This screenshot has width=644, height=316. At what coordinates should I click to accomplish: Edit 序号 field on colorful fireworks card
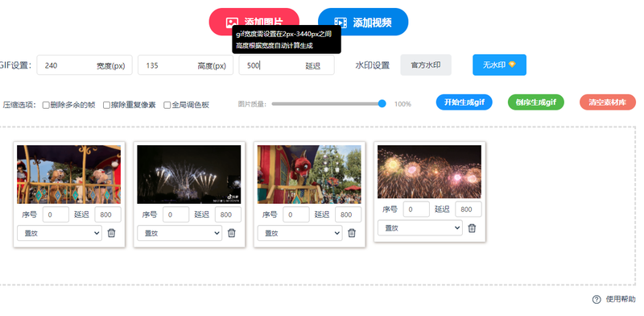click(416, 209)
